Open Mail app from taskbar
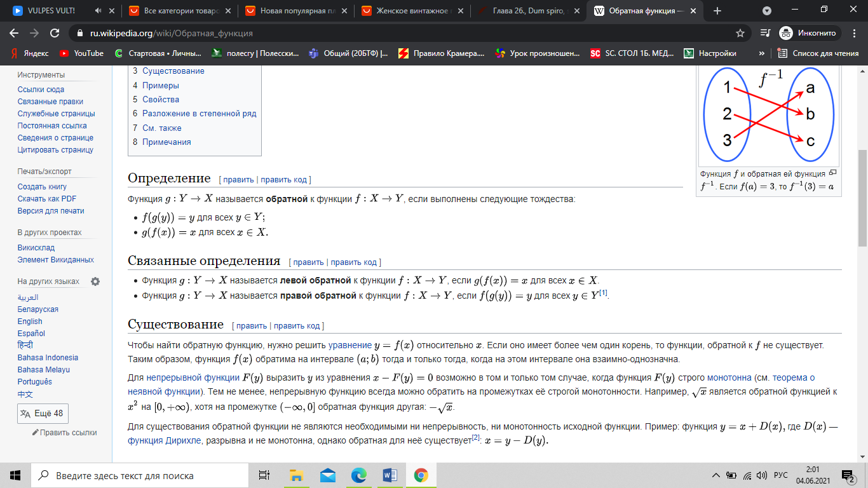This screenshot has width=868, height=488. (328, 475)
